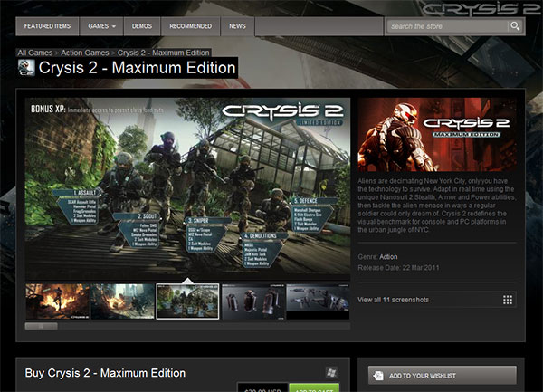Select the fiery explosion screenshot thumbnail
543x392 pixels.
58,301
